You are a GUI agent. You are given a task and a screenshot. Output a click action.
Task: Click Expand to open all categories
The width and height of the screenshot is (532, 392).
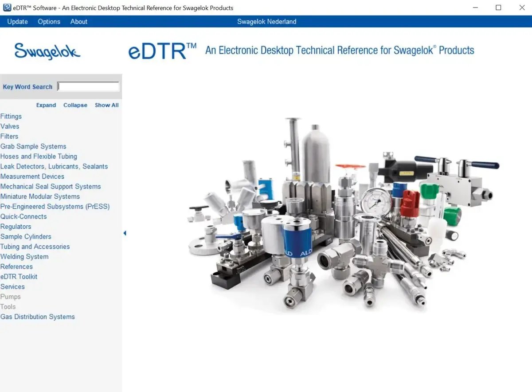(x=46, y=105)
